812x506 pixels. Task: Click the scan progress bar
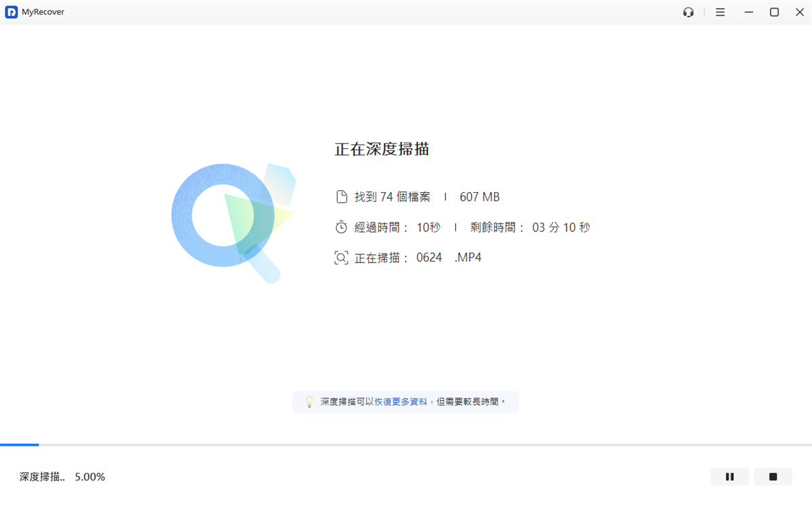click(x=406, y=444)
